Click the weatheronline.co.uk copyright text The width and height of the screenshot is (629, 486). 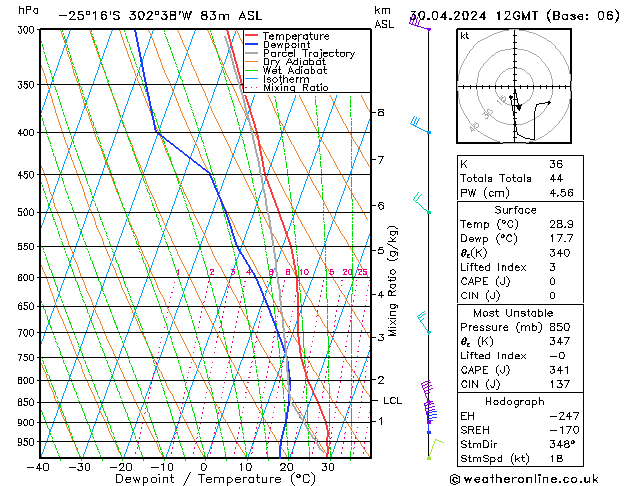pos(524,479)
